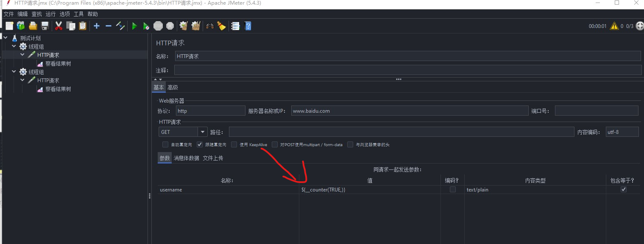Open the 编辑 menu

click(23, 14)
